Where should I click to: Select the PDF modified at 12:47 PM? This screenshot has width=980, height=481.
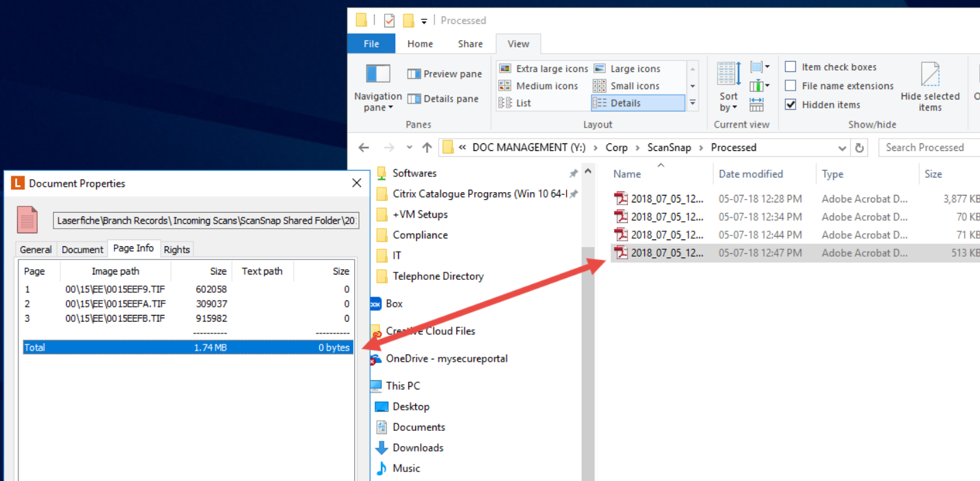pos(795,253)
